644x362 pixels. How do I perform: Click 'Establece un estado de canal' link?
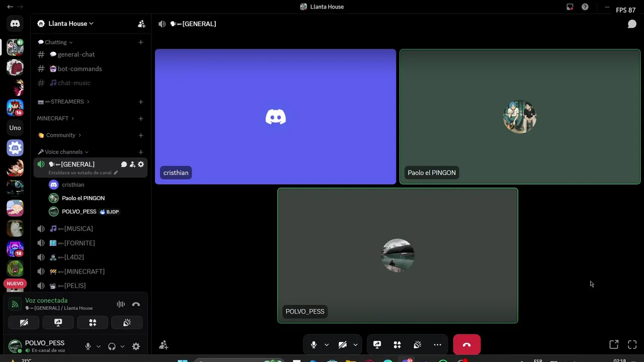tap(83, 172)
